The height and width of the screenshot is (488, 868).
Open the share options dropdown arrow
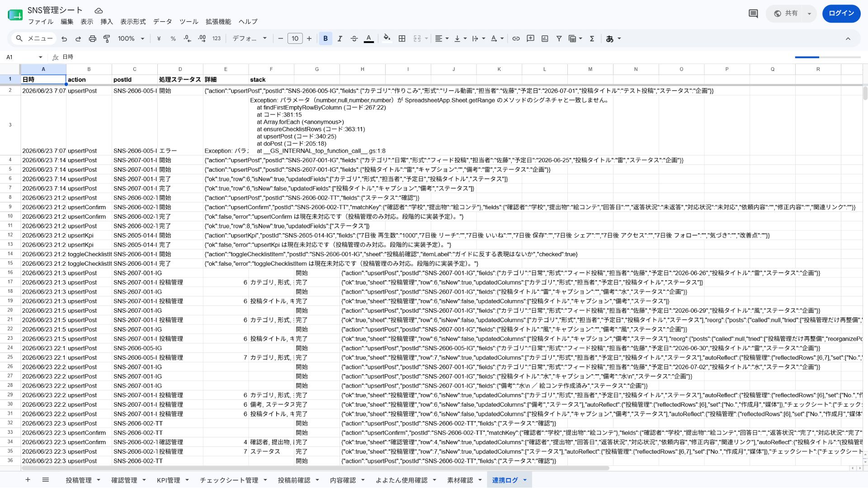coord(809,14)
